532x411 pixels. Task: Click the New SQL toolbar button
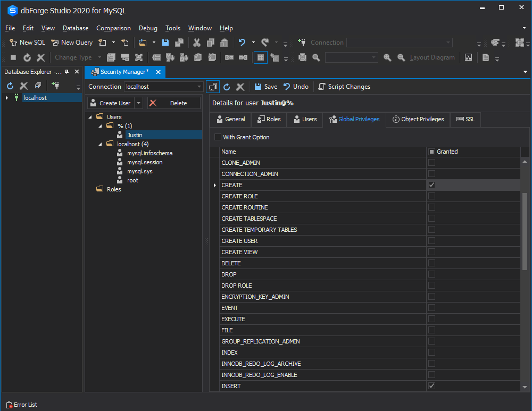pos(28,43)
